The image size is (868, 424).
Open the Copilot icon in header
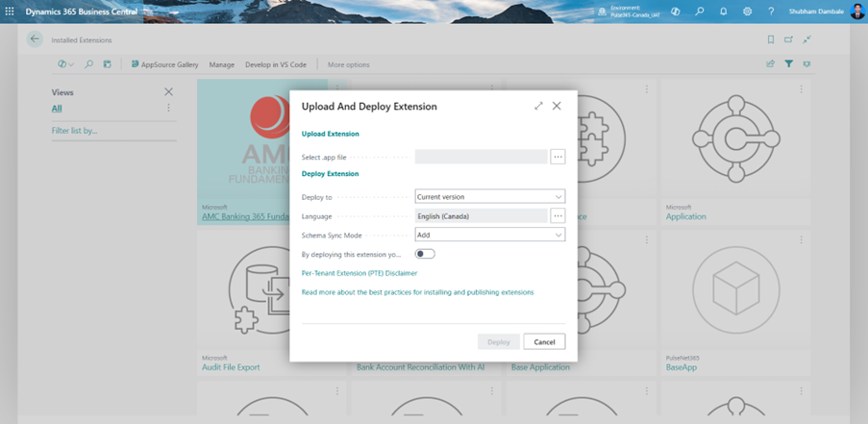[x=676, y=12]
